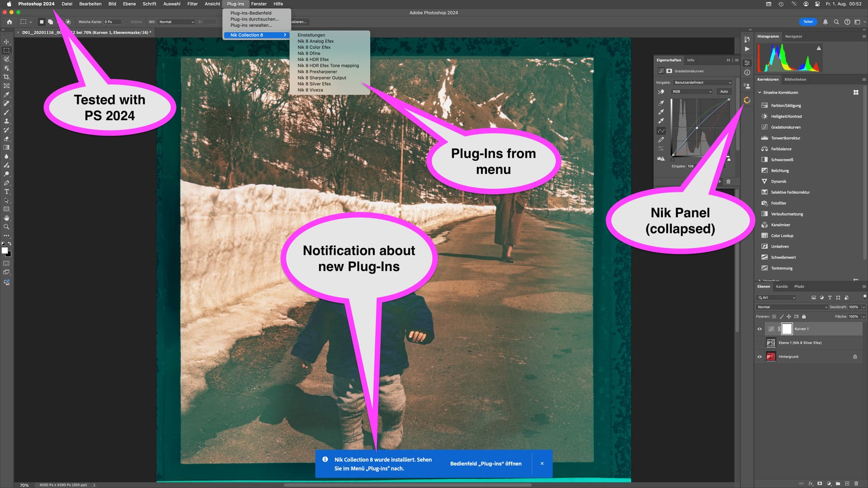Viewport: 868px width, 488px height.
Task: Click the Home icon in options bar
Action: coord(9,22)
